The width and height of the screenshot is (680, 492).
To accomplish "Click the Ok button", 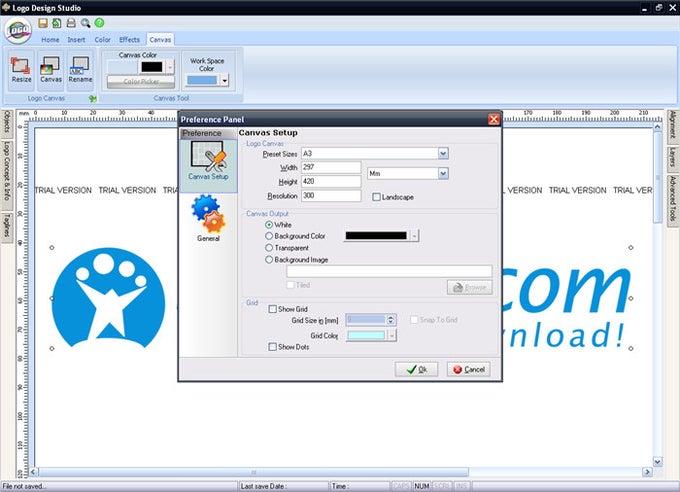I will coord(416,369).
